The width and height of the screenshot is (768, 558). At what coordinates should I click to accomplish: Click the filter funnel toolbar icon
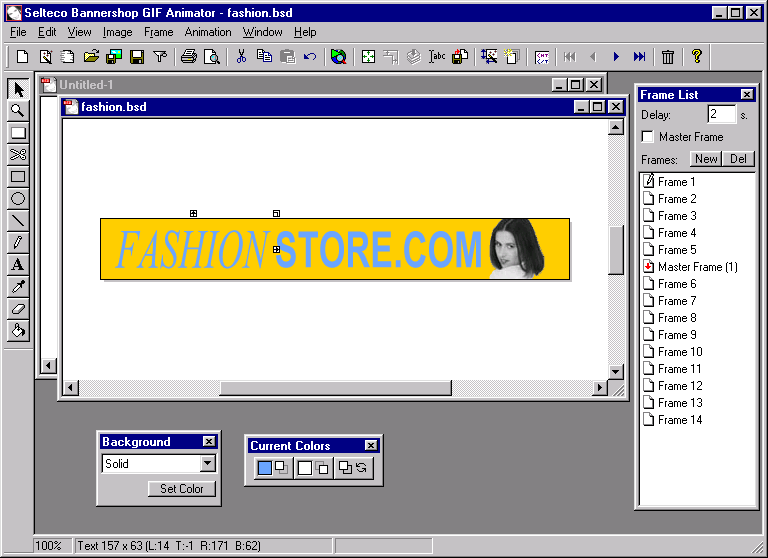coord(160,57)
